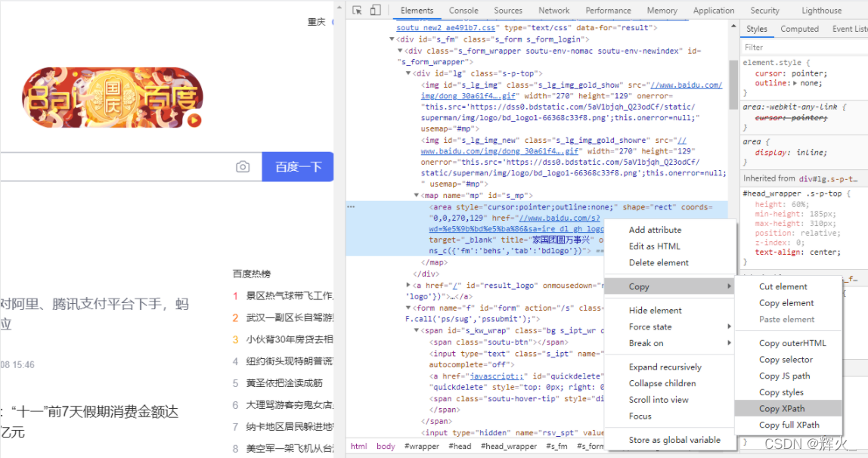
Task: Expand the Force state submenu
Action: point(670,327)
